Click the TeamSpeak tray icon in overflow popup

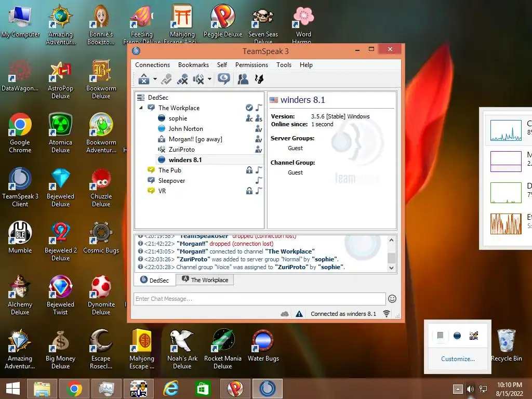pos(457,336)
